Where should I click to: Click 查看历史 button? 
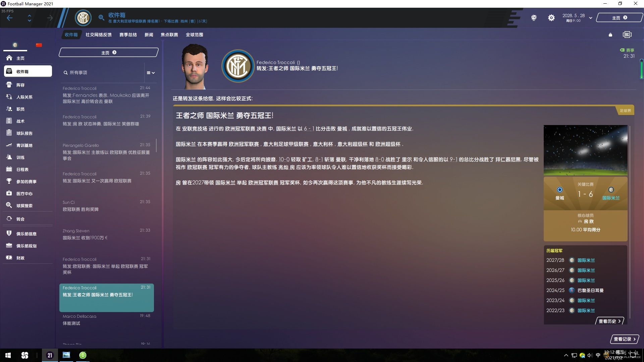click(609, 321)
